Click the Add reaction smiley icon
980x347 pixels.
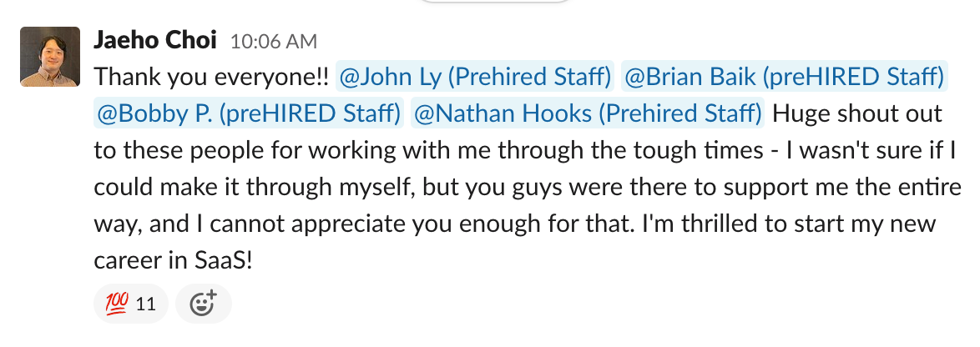pyautogui.click(x=203, y=304)
